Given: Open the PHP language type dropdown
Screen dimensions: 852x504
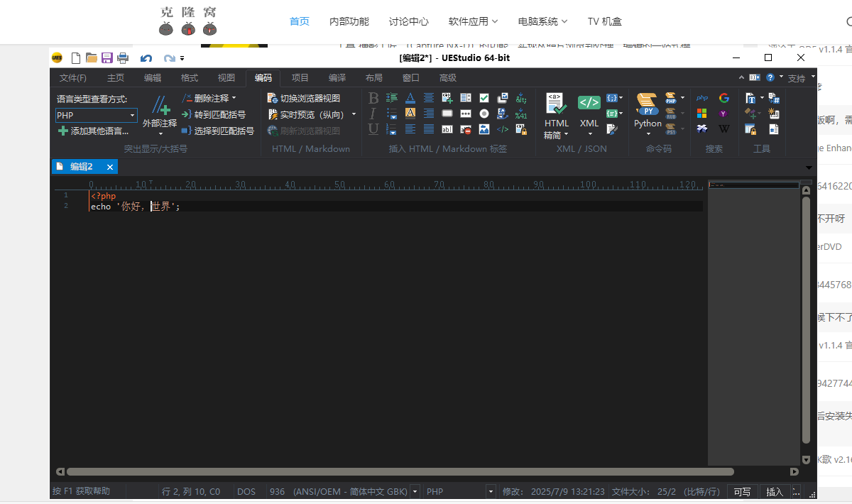Looking at the screenshot, I should pos(132,115).
